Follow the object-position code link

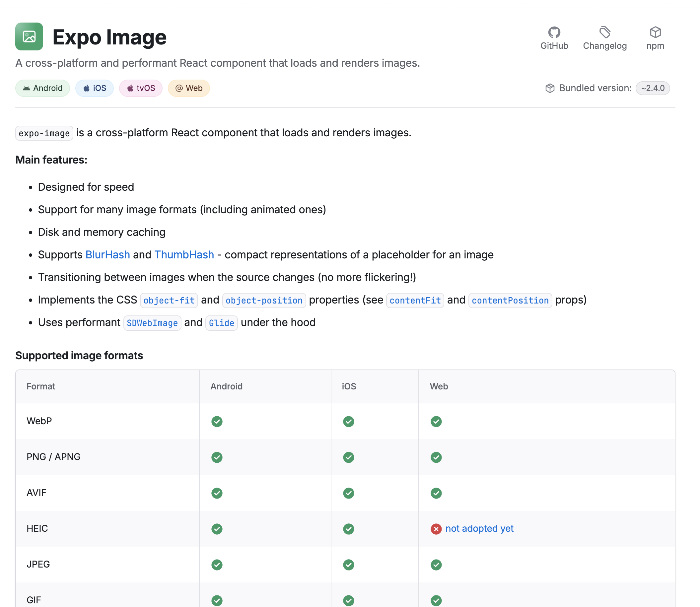pos(264,301)
